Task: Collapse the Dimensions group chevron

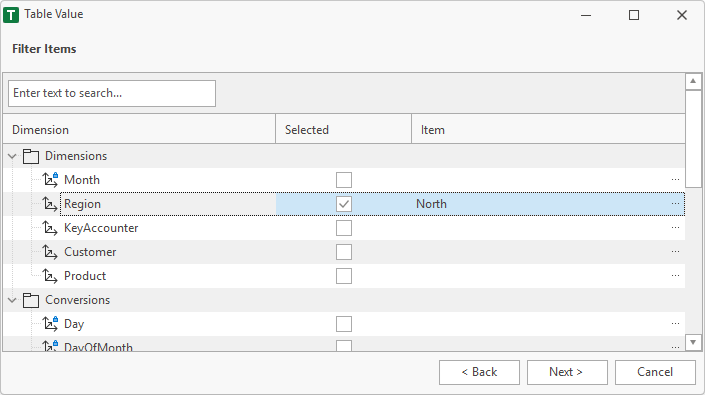Action: (x=12, y=156)
